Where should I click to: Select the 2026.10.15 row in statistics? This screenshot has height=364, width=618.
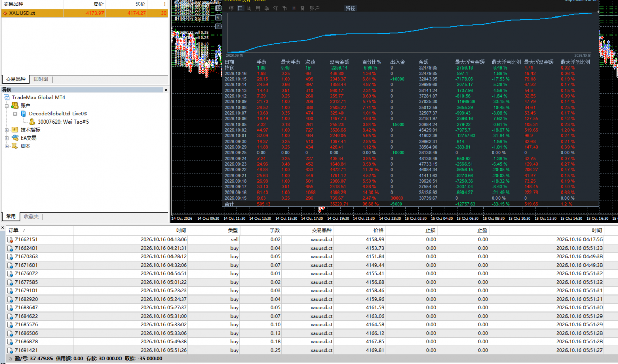pos(411,79)
